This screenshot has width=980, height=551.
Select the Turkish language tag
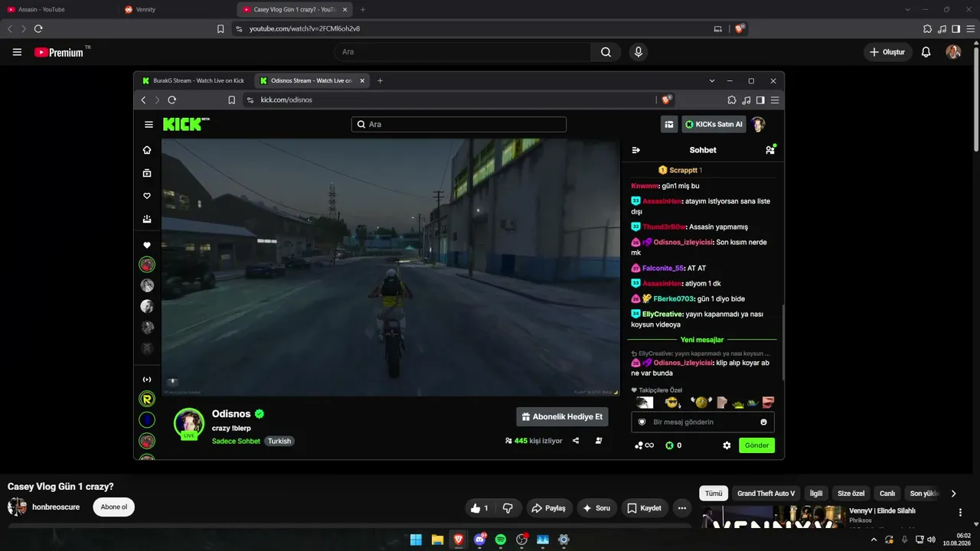pyautogui.click(x=279, y=441)
